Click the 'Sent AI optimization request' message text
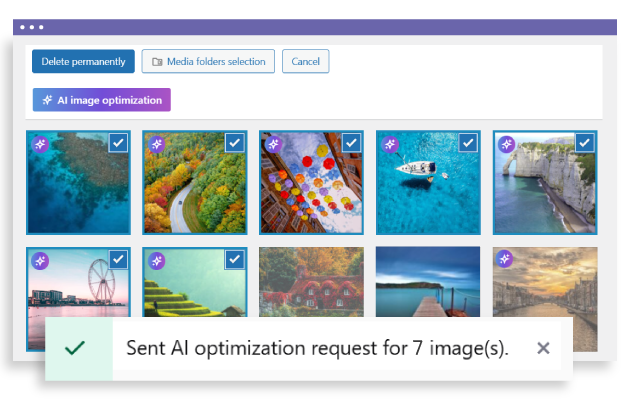 pos(317,348)
